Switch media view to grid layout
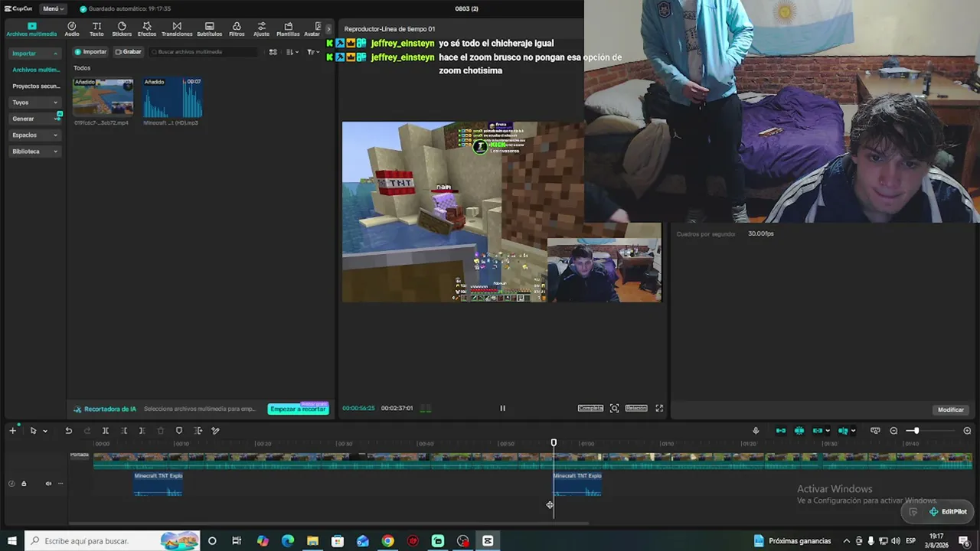The image size is (980, 551). 273,52
